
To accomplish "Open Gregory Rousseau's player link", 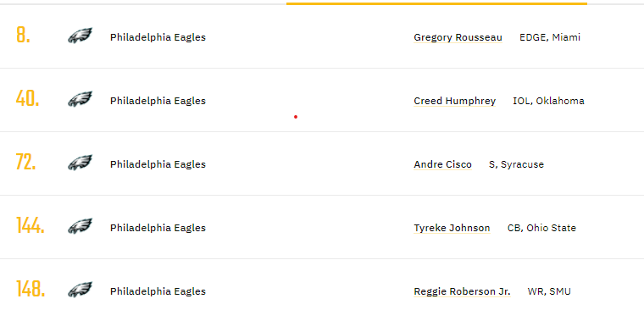I will point(458,37).
